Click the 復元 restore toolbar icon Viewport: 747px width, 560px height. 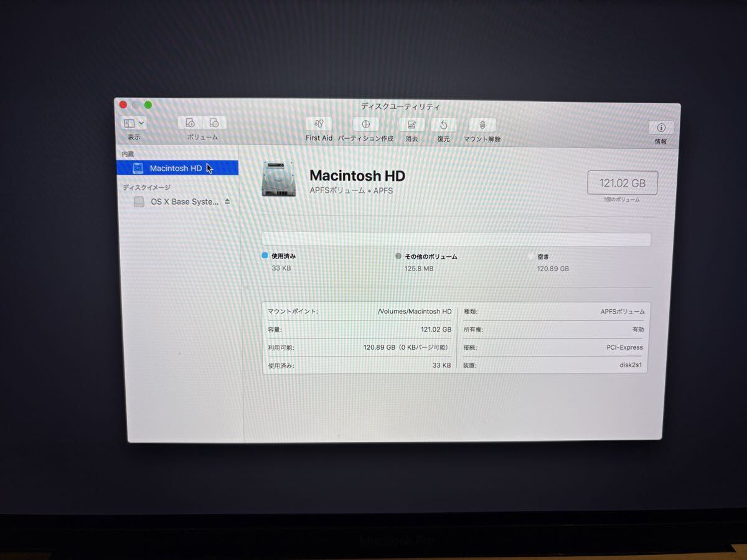[443, 124]
